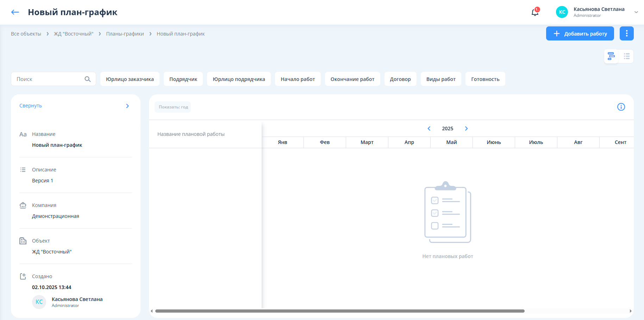Open the Подрядчик filter

point(183,79)
